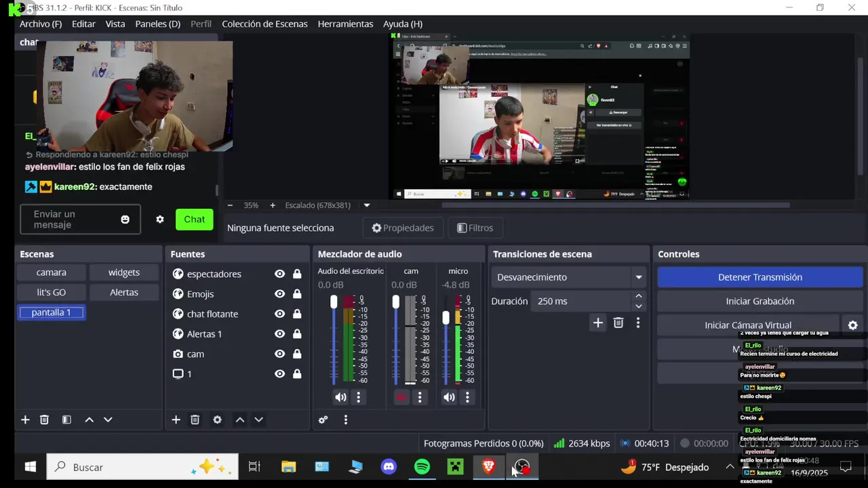Open Audio del escritorio options menu
The image size is (868, 488).
point(359,397)
